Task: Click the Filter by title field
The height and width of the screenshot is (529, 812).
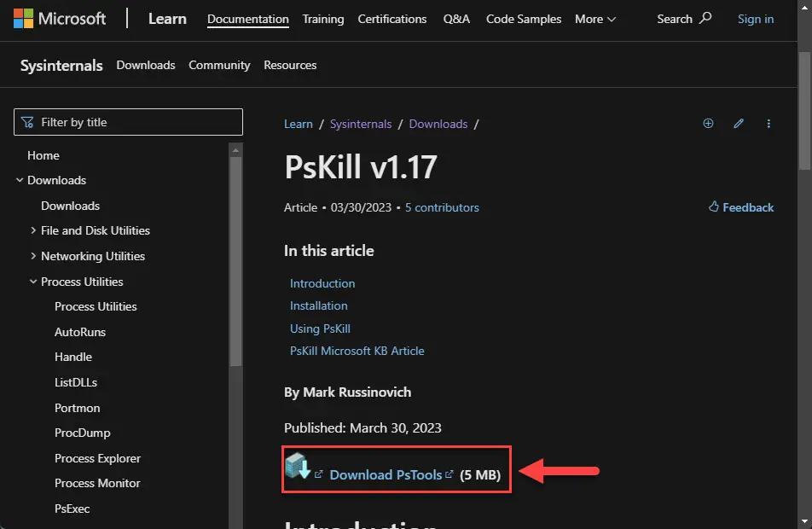Action: (129, 122)
